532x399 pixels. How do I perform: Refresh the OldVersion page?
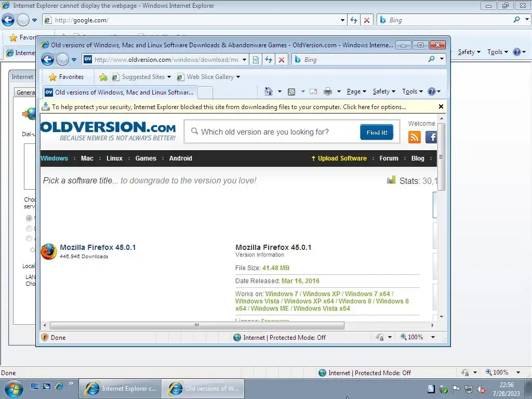pyautogui.click(x=269, y=60)
